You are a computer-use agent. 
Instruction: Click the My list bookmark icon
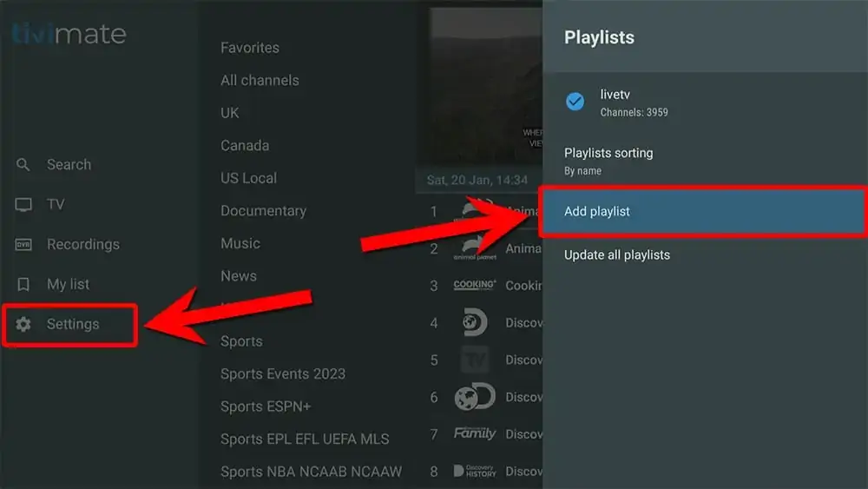tap(23, 285)
